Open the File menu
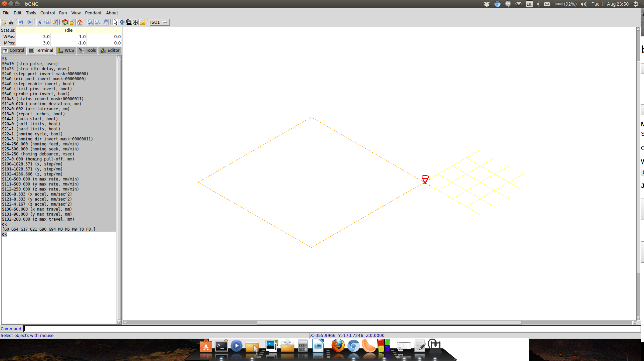Image resolution: width=644 pixels, height=361 pixels. pyautogui.click(x=6, y=13)
